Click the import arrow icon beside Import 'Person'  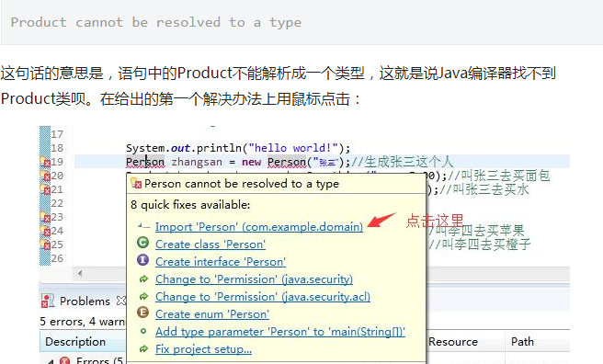143,227
